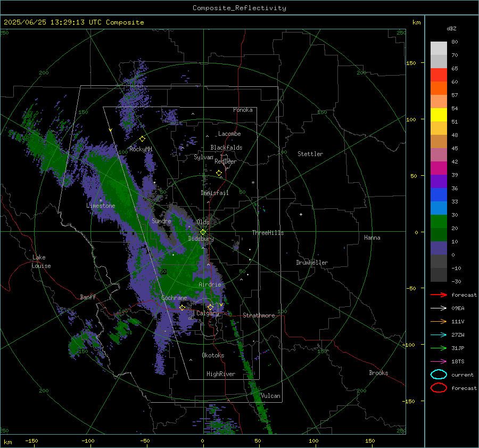The height and width of the screenshot is (448, 479).
Task: Click the Composite_Reflectivity title text
Action: point(240,8)
